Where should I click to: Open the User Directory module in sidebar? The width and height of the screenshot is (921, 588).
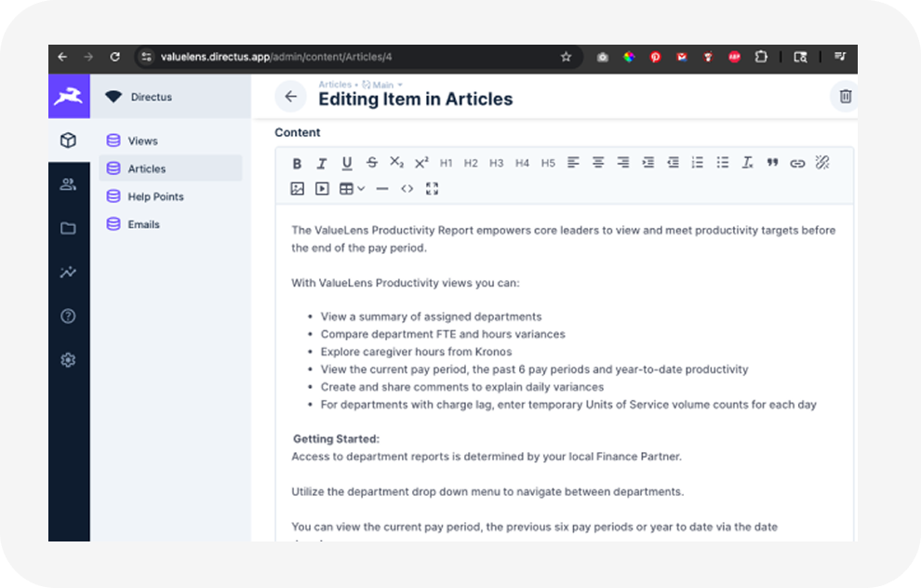(68, 184)
